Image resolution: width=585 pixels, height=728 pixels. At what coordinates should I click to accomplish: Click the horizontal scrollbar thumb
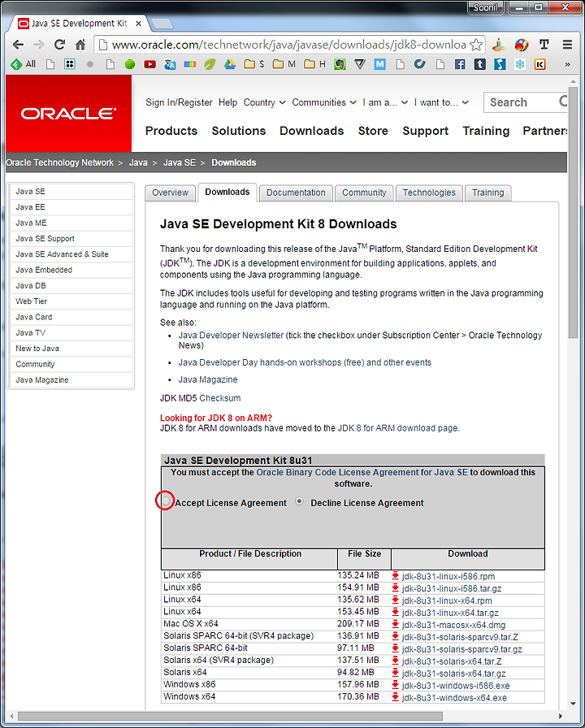point(230,717)
